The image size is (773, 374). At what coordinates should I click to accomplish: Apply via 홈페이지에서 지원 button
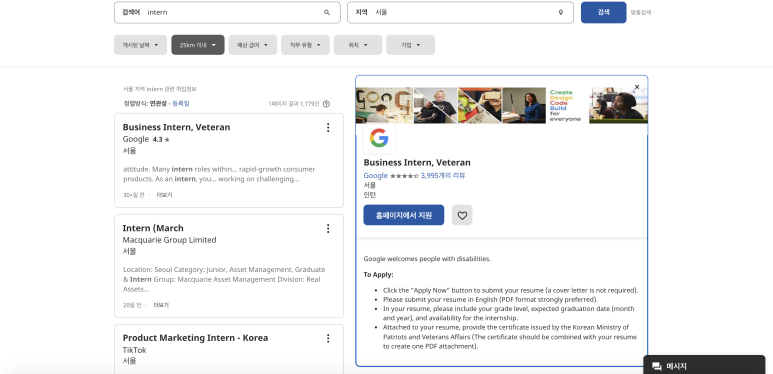pyautogui.click(x=404, y=215)
